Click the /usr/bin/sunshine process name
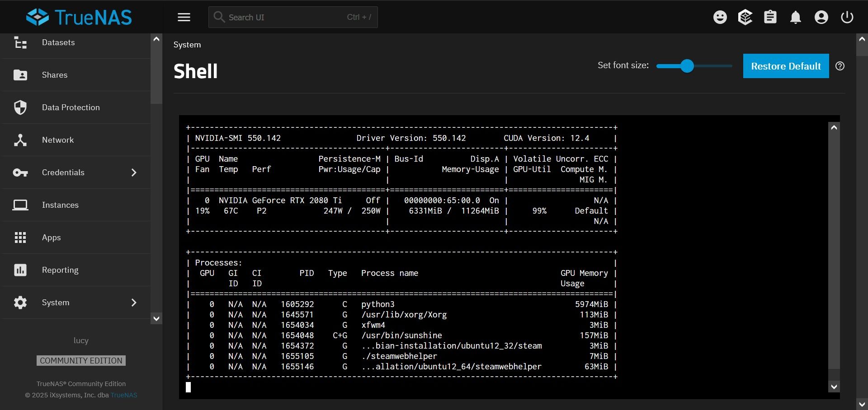The width and height of the screenshot is (868, 410). [401, 335]
